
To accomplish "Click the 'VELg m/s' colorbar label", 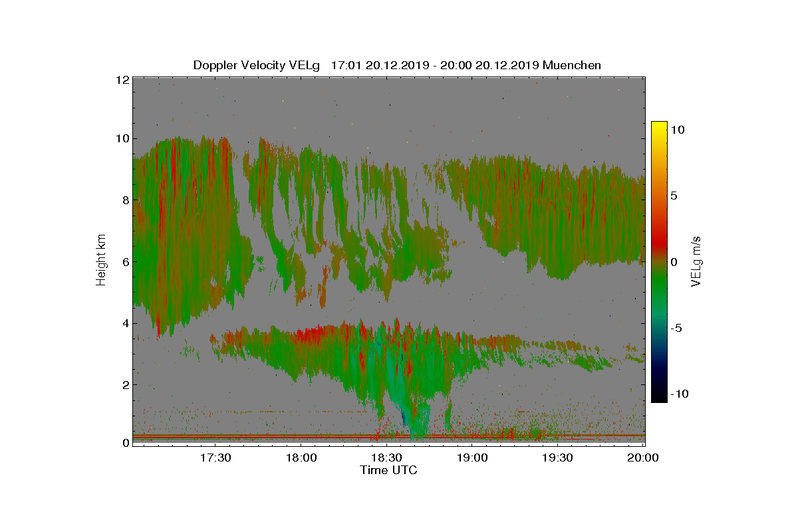I will click(696, 261).
